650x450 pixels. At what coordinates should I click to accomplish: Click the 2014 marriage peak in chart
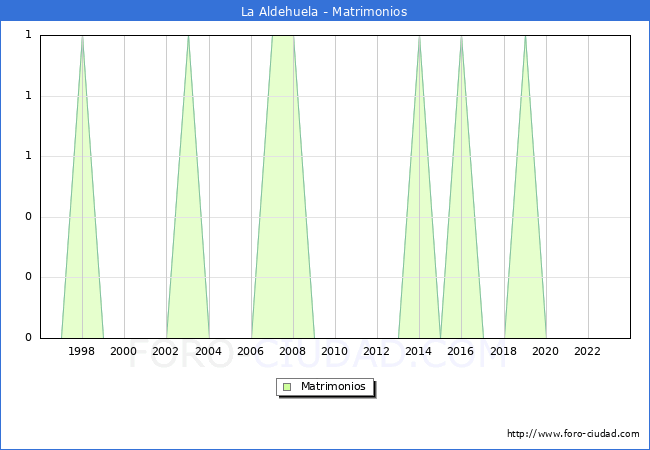point(420,186)
